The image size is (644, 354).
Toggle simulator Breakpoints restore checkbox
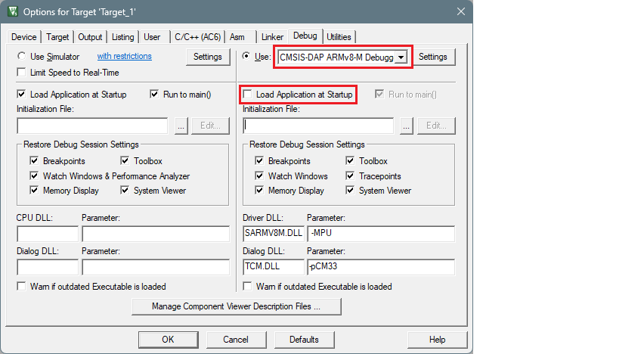[34, 160]
